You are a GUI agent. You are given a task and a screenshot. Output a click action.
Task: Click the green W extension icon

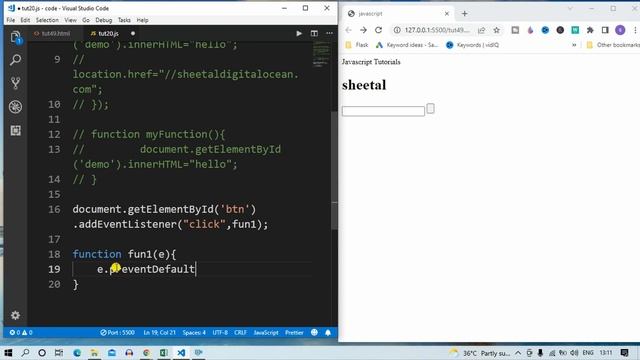click(x=575, y=30)
